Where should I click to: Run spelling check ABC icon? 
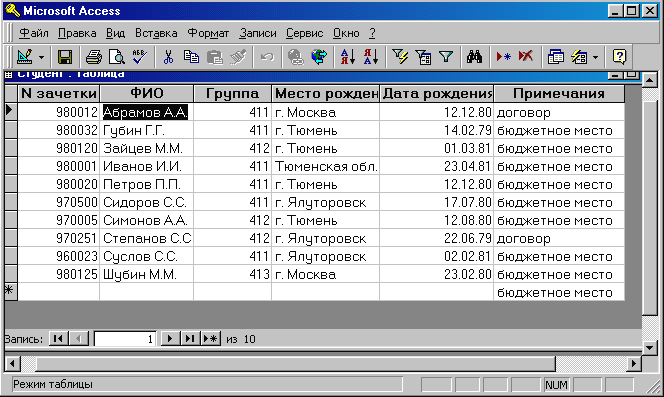click(x=139, y=57)
